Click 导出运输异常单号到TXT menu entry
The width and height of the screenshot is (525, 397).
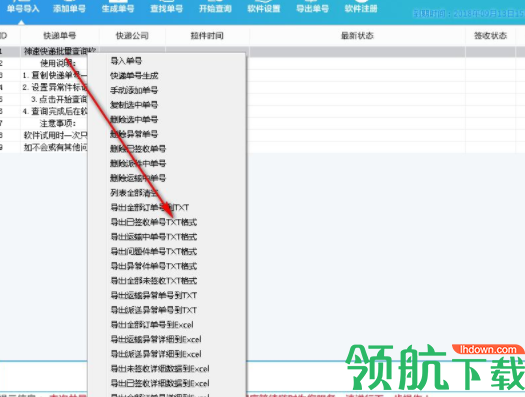coord(154,295)
